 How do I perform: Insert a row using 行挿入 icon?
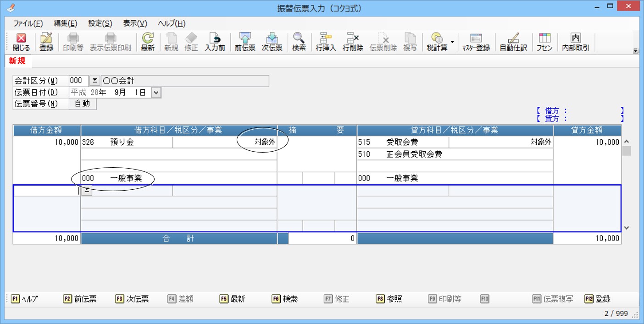[x=326, y=42]
